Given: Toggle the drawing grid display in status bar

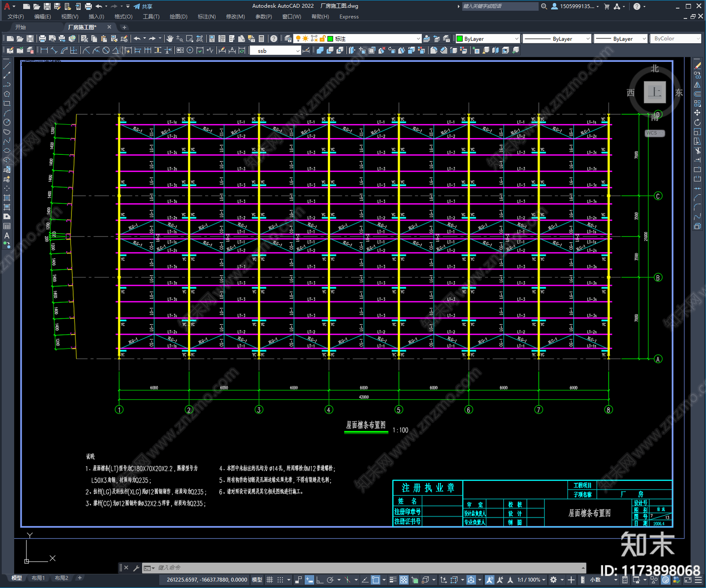Looking at the screenshot, I should tap(270, 580).
